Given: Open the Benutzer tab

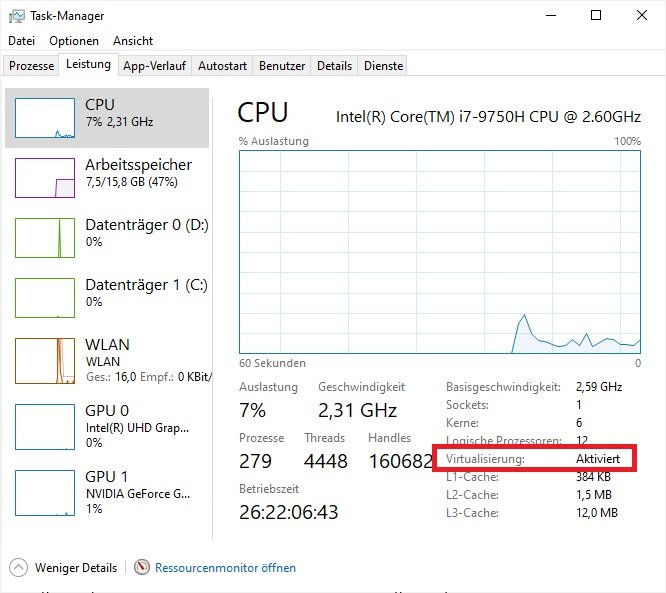Looking at the screenshot, I should point(282,66).
